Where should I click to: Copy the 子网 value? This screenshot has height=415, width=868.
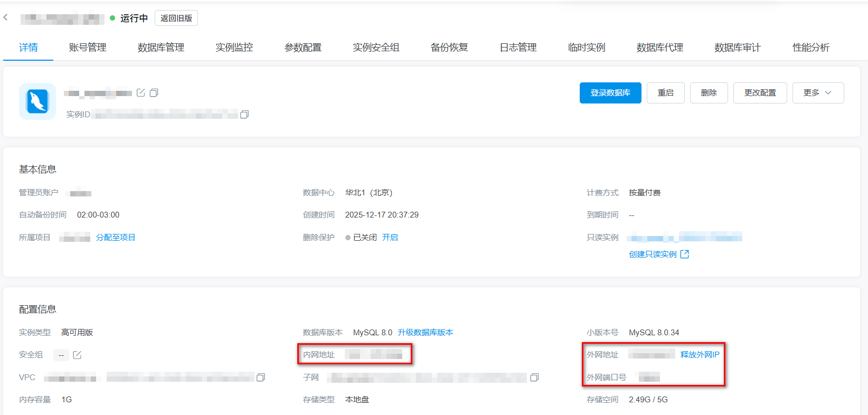(x=535, y=377)
